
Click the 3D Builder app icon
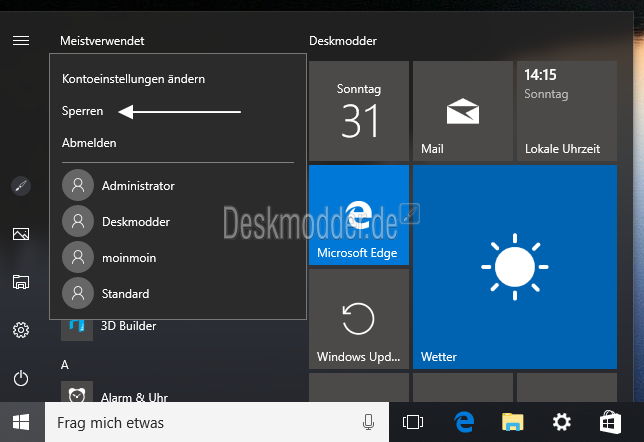pos(77,330)
